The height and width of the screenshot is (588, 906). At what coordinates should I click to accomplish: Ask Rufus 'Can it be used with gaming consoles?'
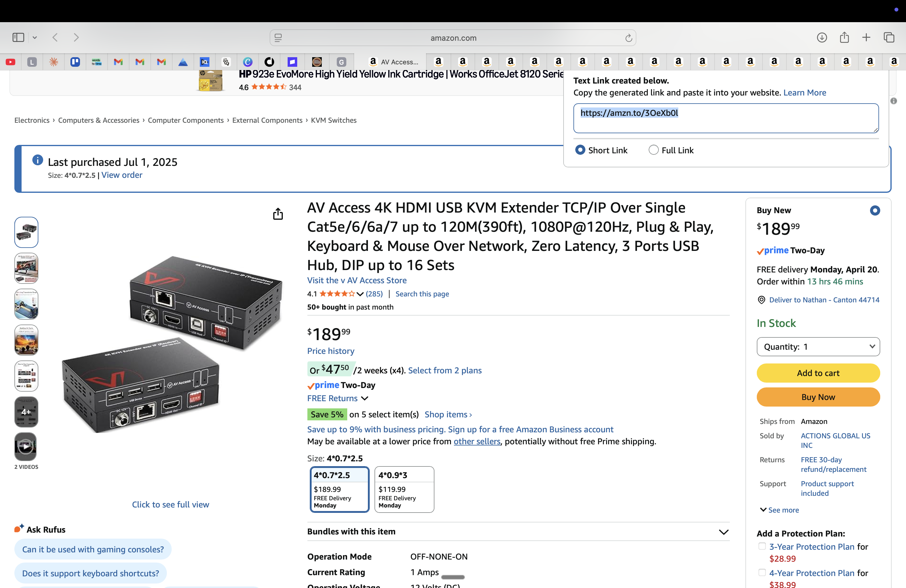(x=93, y=549)
